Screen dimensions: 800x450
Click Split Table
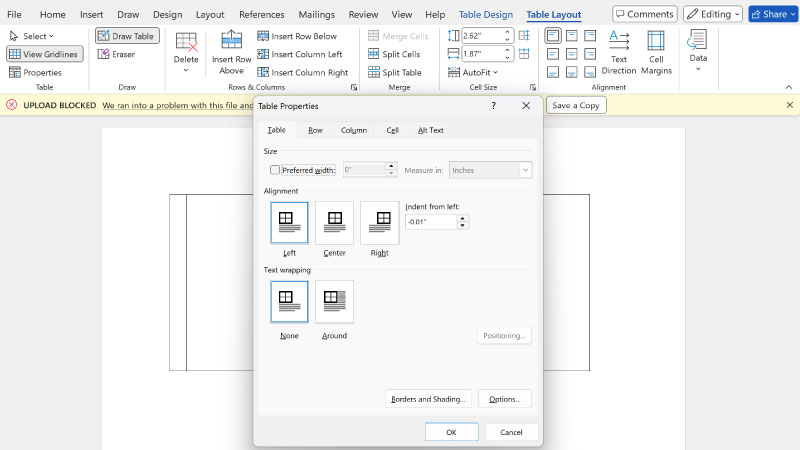[395, 72]
